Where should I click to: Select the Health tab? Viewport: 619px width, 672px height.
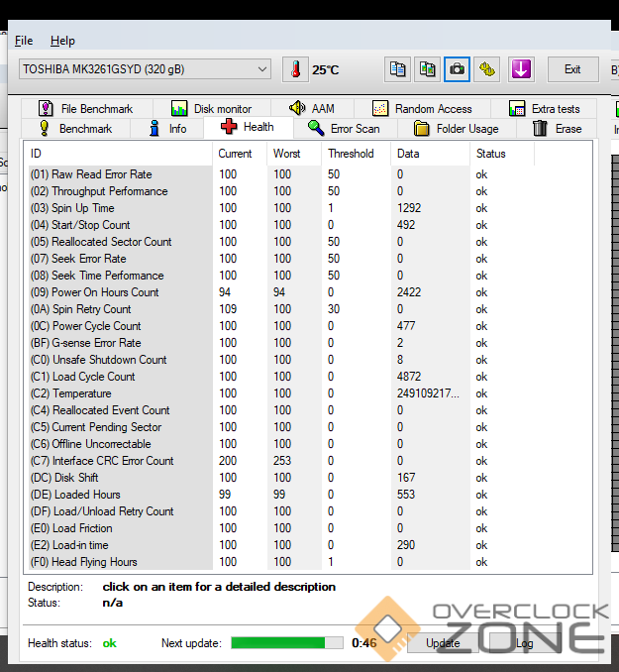point(249,127)
